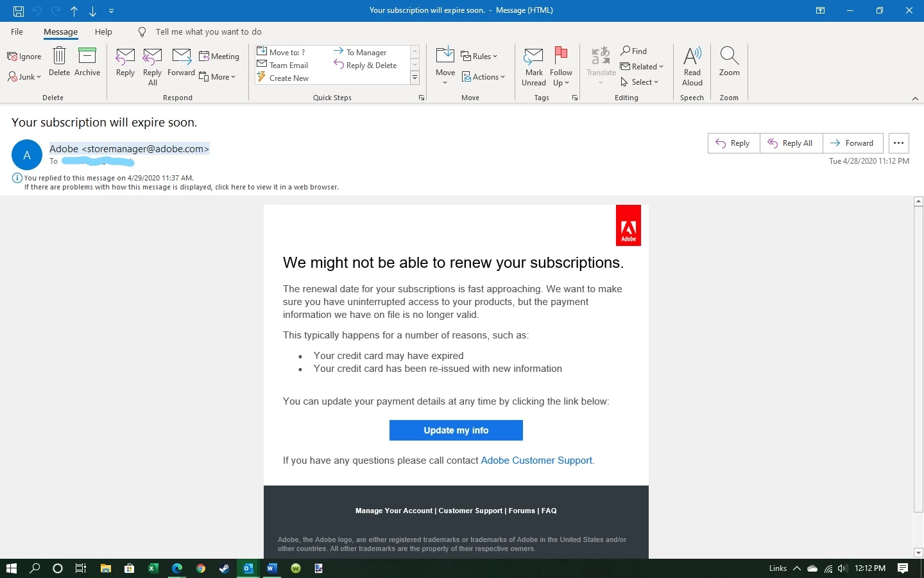The image size is (924, 578).
Task: Click the FAQ footer link
Action: (x=549, y=511)
